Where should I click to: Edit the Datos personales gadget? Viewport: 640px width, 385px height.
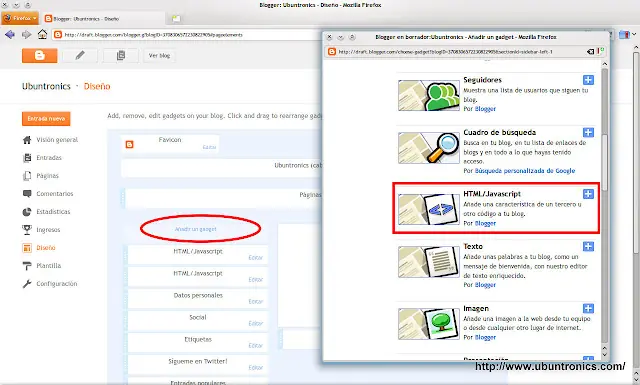click(x=256, y=302)
